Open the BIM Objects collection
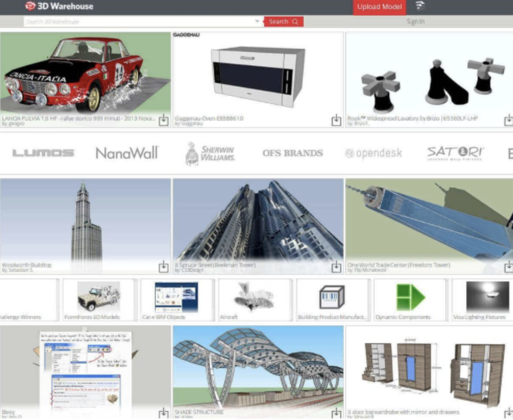The width and height of the screenshot is (513, 420). coord(176,300)
